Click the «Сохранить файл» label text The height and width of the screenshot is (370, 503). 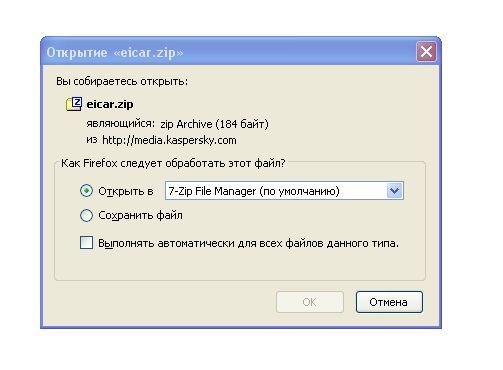(x=140, y=215)
